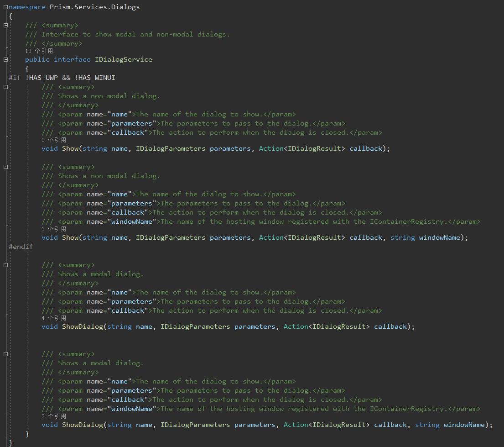504x447 pixels.
Task: Open the '1 个引用' references CodeLens
Action: (54, 229)
